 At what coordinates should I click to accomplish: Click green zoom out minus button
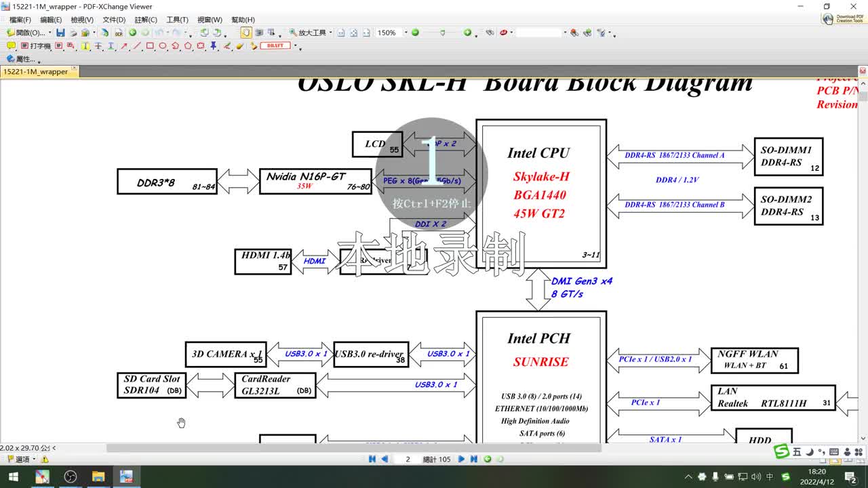[415, 33]
